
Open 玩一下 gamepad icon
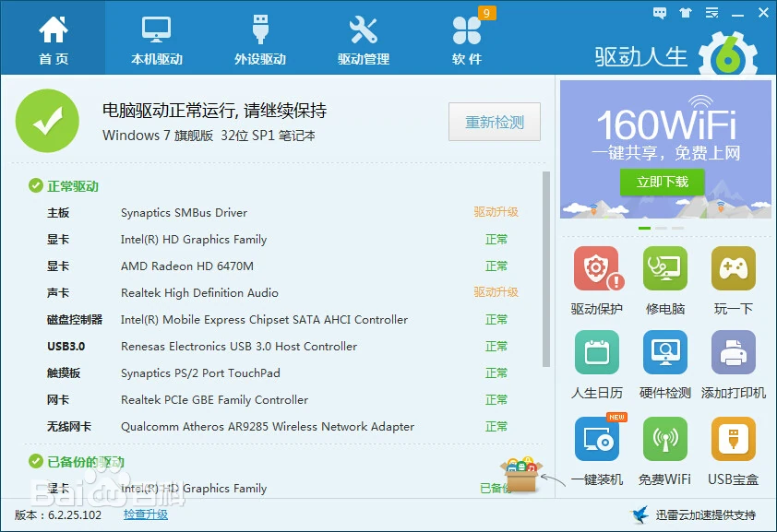click(734, 268)
